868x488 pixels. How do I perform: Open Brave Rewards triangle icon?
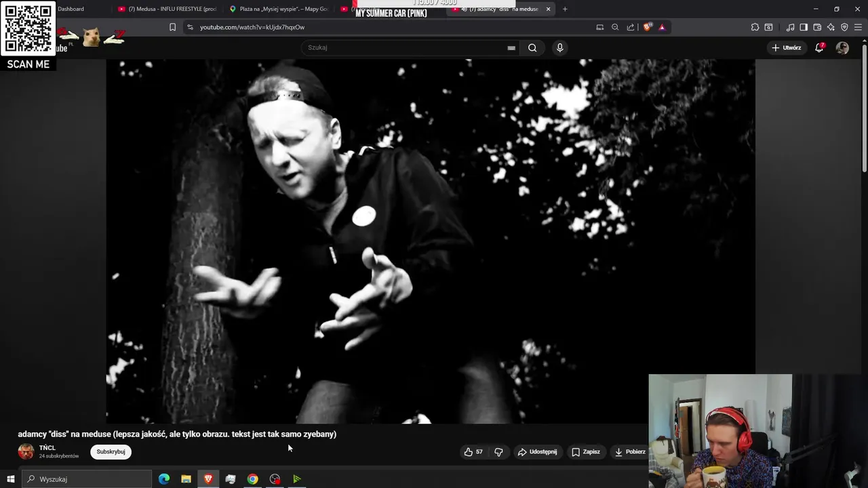[662, 27]
